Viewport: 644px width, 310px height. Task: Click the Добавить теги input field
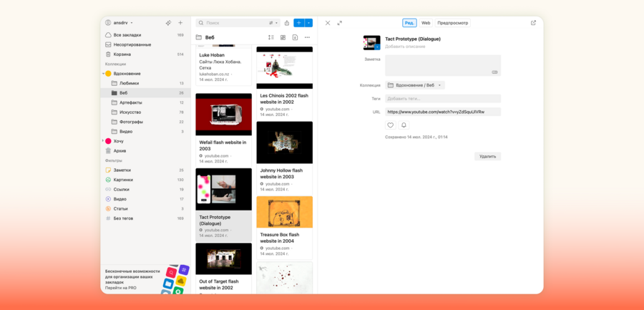click(442, 99)
